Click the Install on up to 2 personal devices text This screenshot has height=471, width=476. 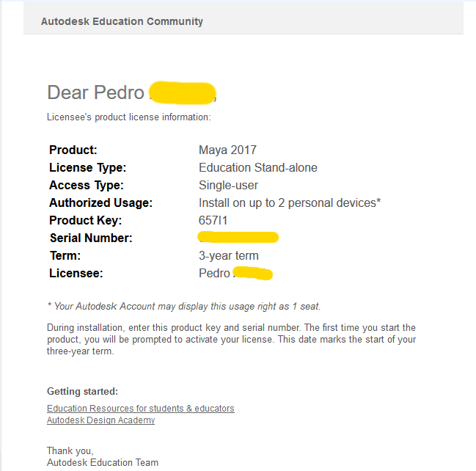(289, 202)
